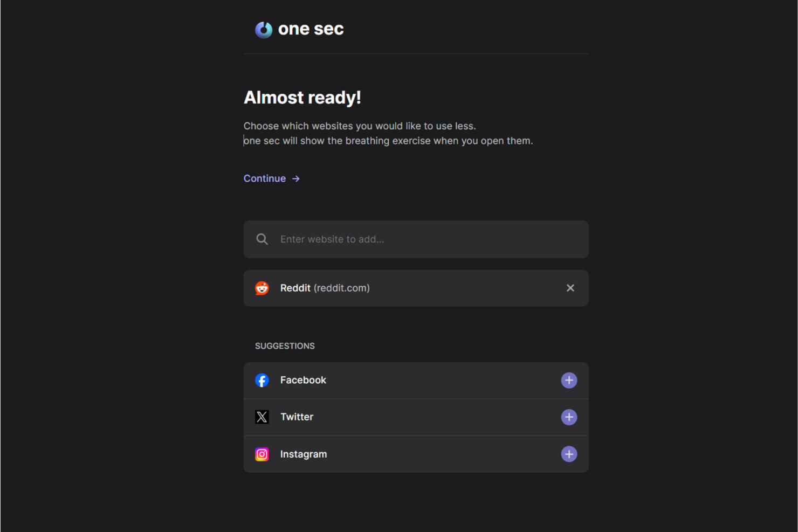Click the plus icon beside Twitter
798x532 pixels.
[x=569, y=417]
